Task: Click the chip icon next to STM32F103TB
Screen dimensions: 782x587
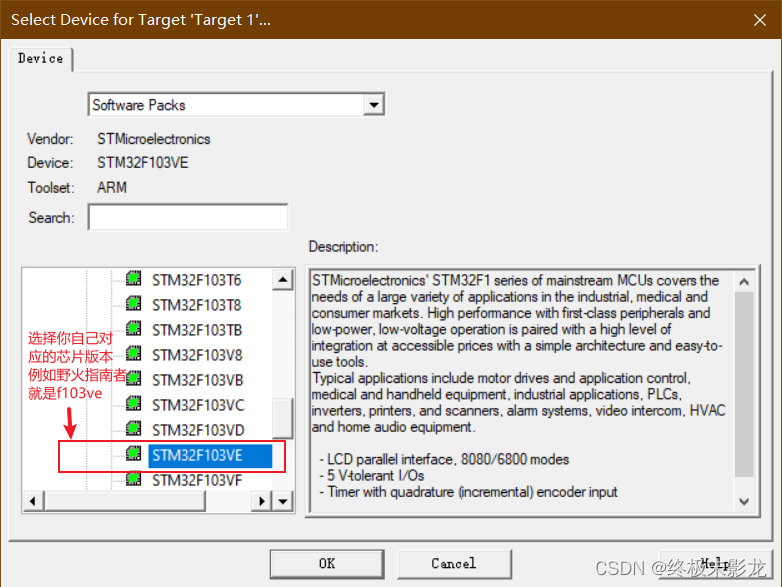Action: (133, 328)
